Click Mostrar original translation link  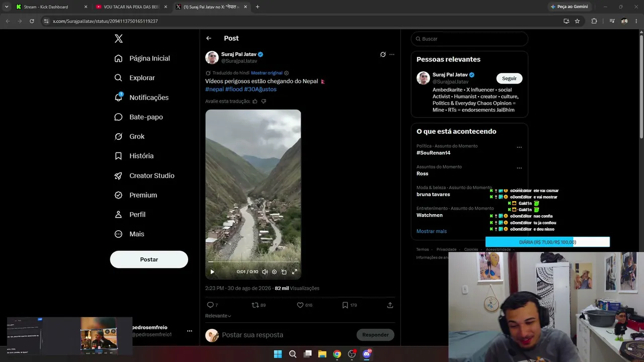coord(267,73)
